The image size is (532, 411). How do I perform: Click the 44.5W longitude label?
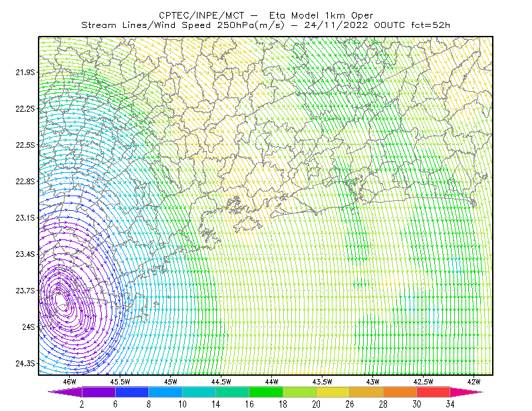[221, 382]
